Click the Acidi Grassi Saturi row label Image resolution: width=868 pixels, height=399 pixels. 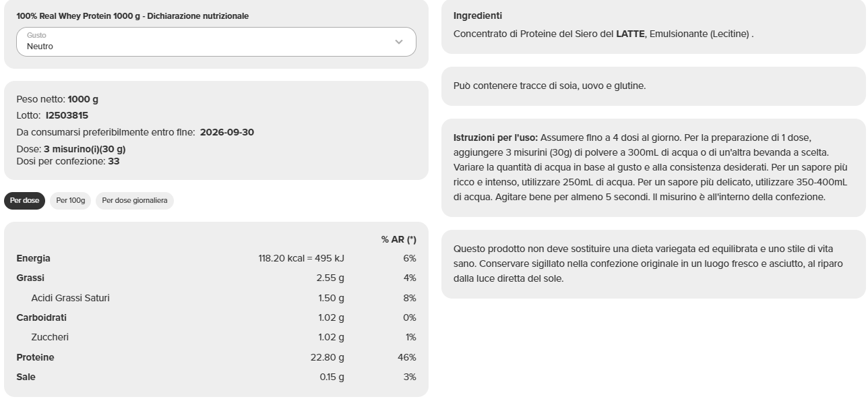click(x=70, y=298)
